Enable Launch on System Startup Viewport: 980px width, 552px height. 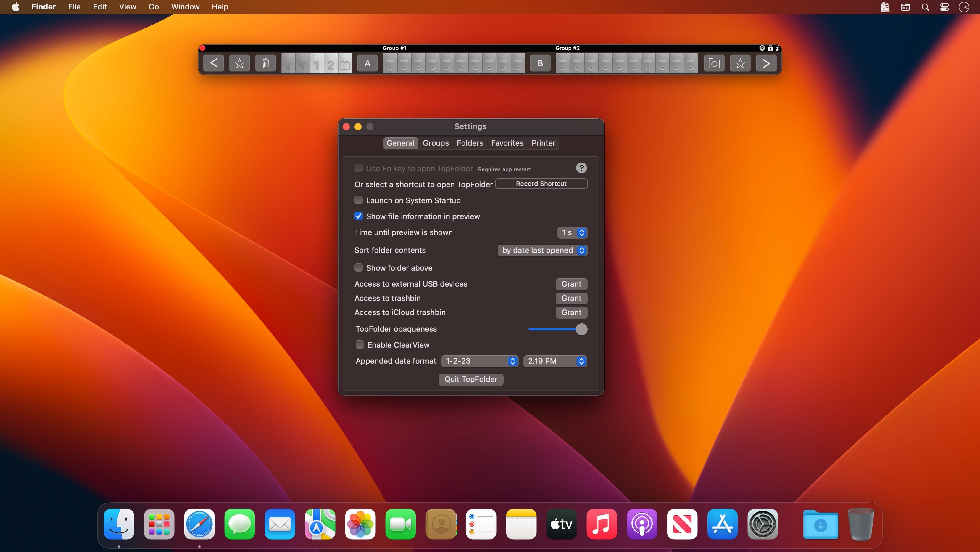(x=358, y=200)
